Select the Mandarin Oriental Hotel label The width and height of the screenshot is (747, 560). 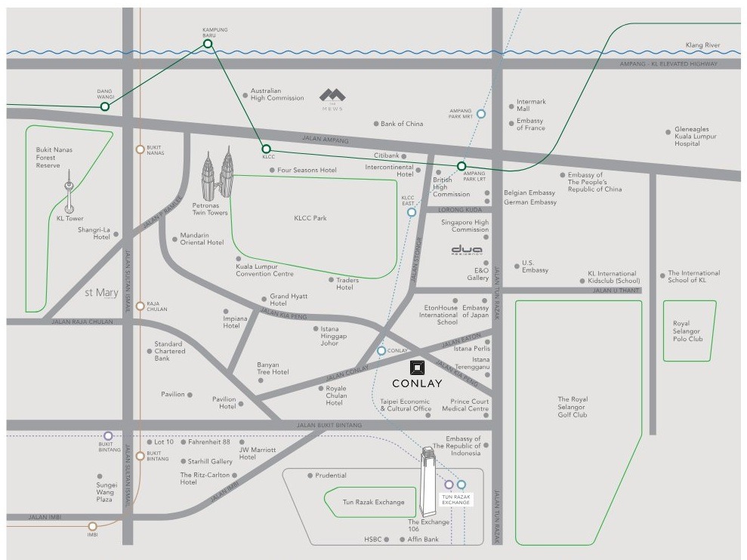point(202,238)
